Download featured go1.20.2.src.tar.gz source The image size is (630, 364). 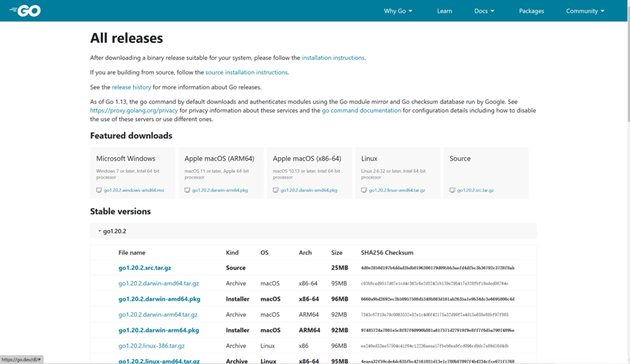[x=476, y=191]
